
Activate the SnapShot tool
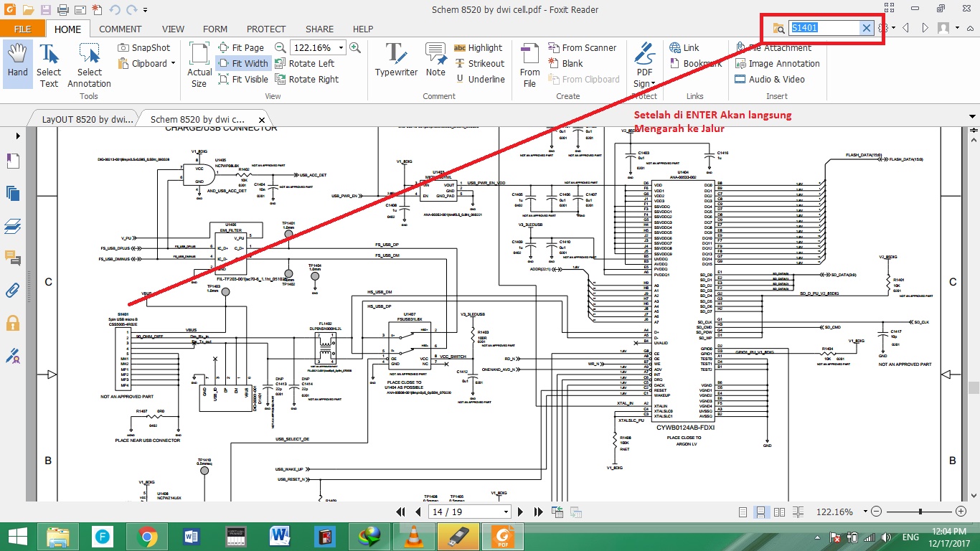point(144,47)
